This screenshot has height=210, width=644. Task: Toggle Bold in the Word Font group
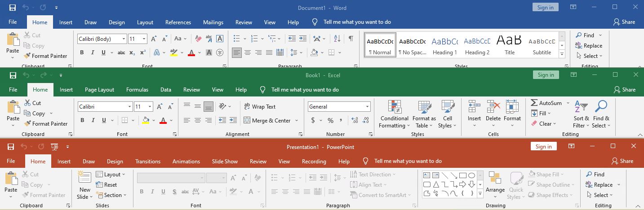[82, 52]
